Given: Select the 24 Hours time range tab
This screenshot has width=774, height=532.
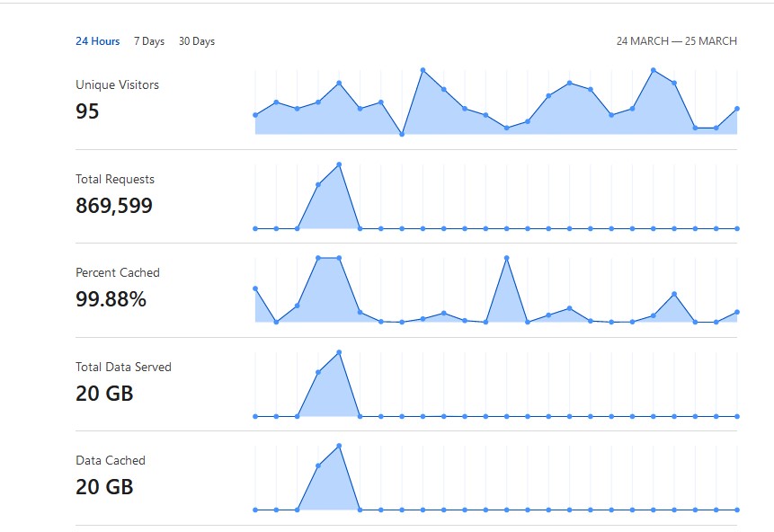Looking at the screenshot, I should pos(97,41).
